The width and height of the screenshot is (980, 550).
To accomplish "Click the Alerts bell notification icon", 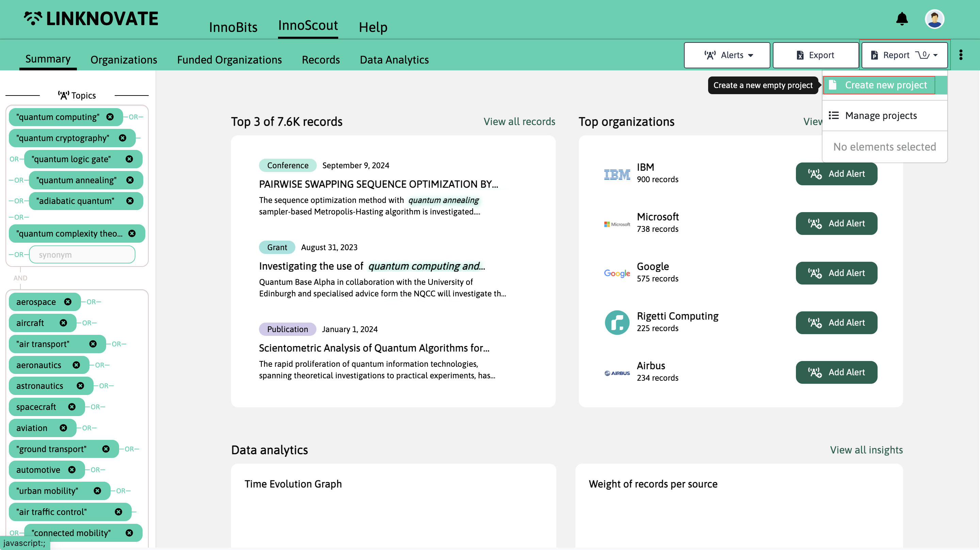I will click(x=902, y=18).
